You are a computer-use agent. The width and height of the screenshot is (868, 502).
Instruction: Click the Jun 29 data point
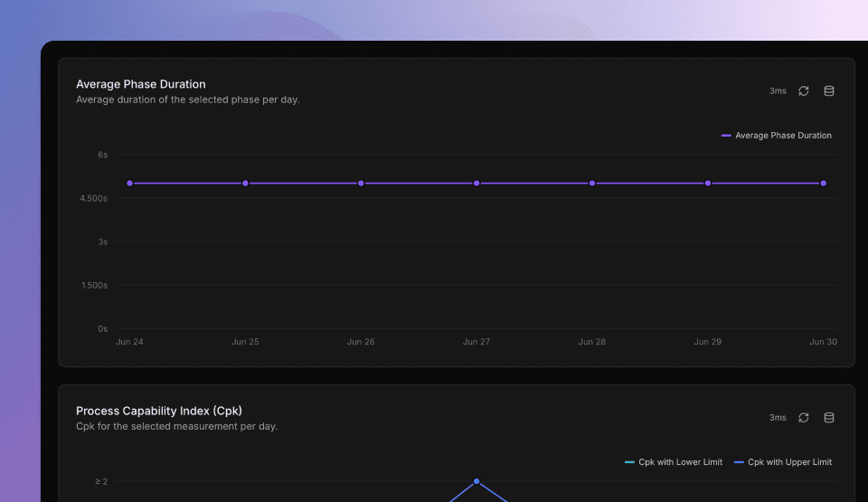pyautogui.click(x=708, y=184)
